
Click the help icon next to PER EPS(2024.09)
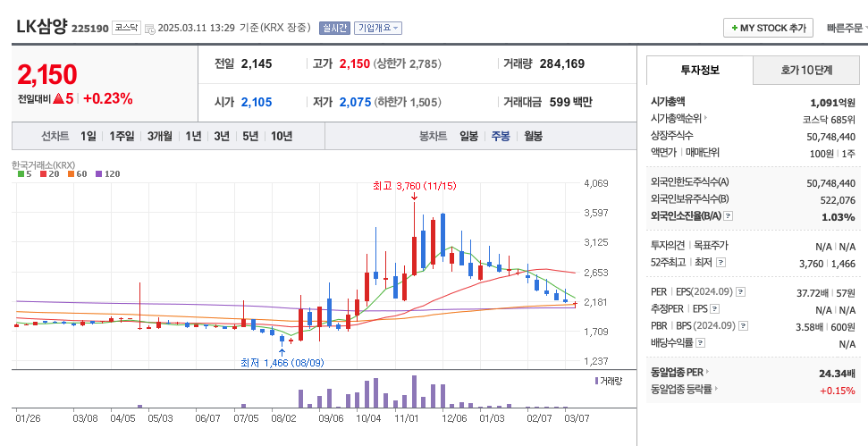(741, 292)
